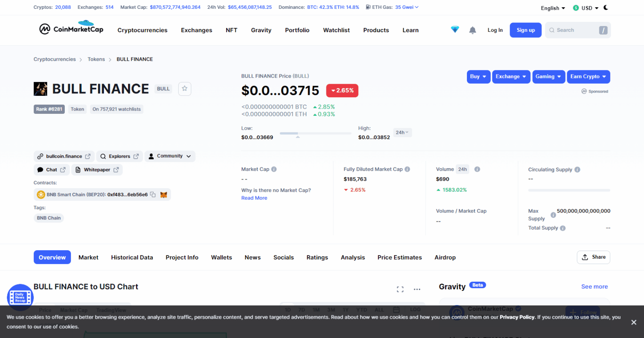
Task: Open the Products menu
Action: (x=376, y=30)
